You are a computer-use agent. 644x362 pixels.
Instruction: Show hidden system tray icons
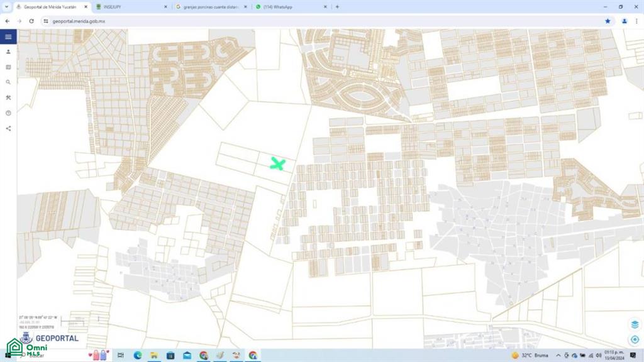(x=558, y=356)
